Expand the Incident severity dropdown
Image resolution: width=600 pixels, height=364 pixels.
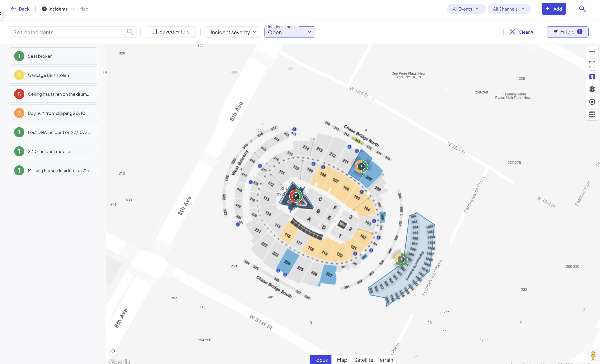coord(233,32)
